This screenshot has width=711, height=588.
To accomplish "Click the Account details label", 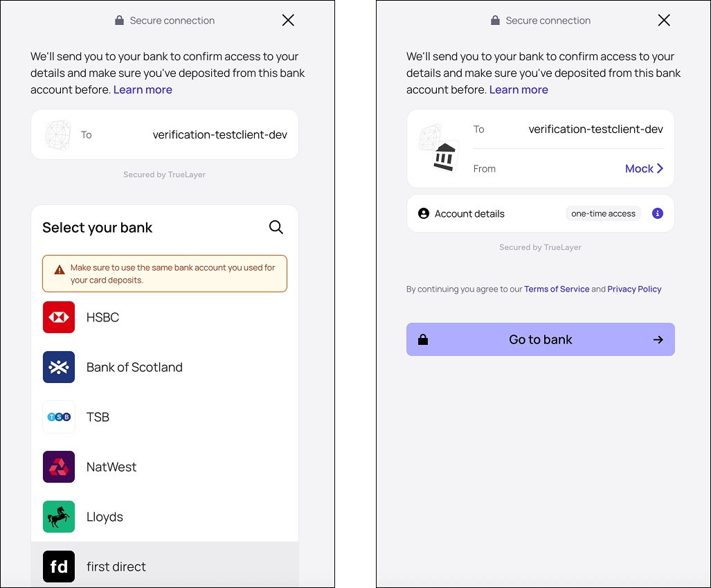I will (x=470, y=214).
